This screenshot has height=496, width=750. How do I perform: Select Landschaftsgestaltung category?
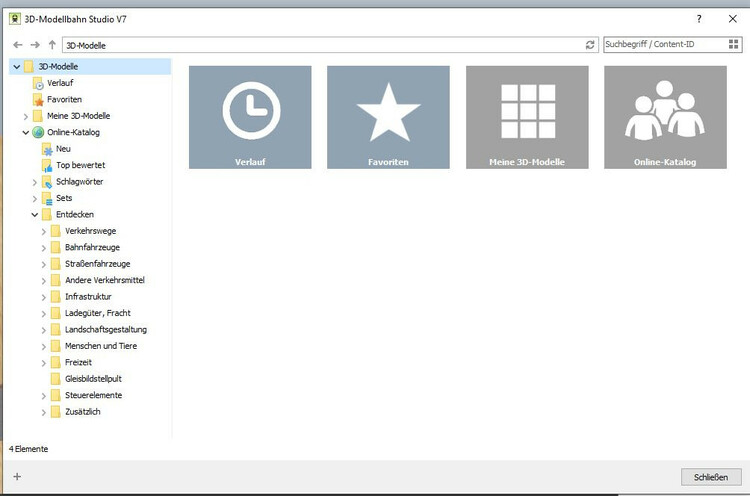click(x=106, y=330)
